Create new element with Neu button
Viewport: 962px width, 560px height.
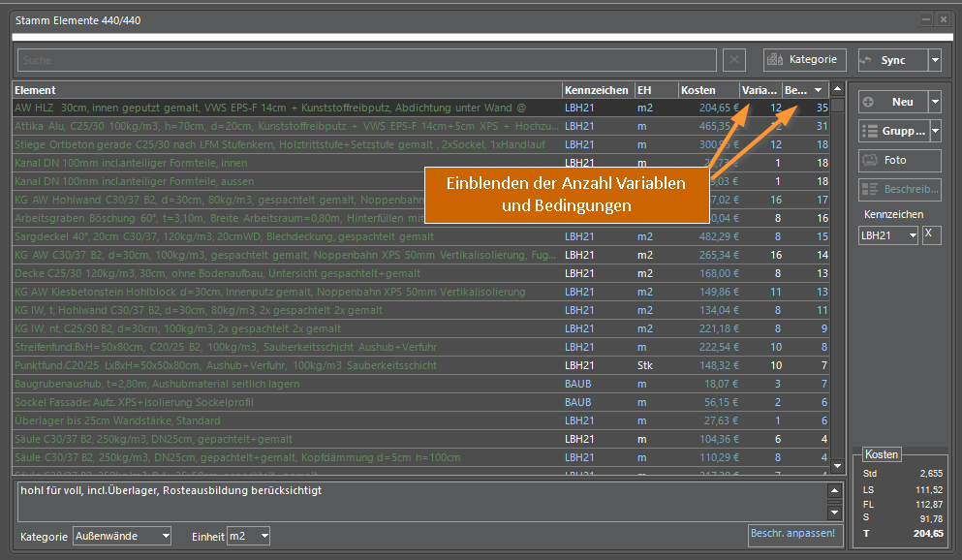[892, 102]
